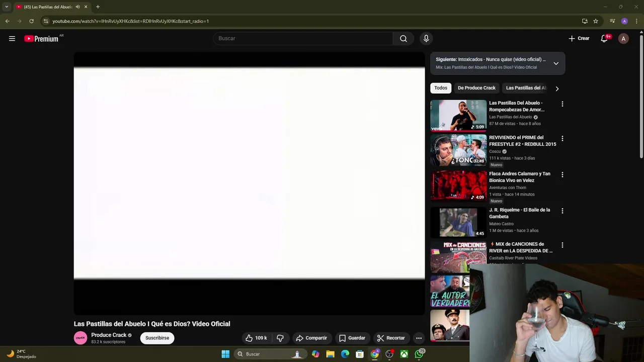
Task: Open options for REVIVIENDO el PRIME video
Action: pyautogui.click(x=562, y=138)
